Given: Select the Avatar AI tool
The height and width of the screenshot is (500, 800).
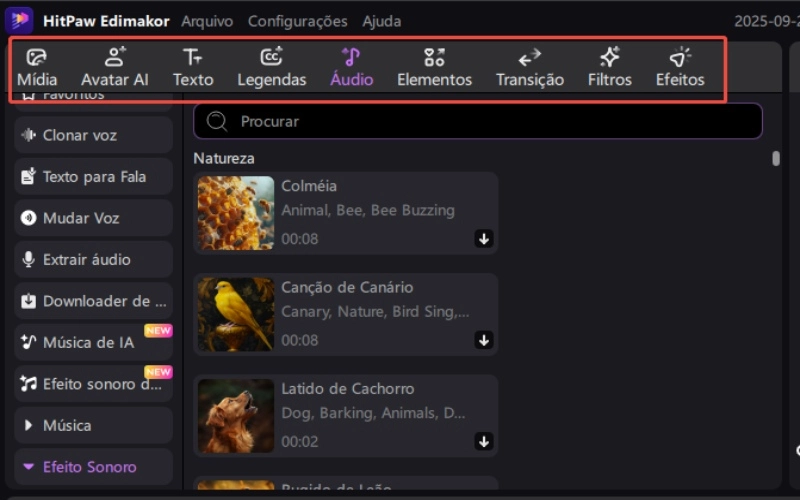Looking at the screenshot, I should pos(114,68).
